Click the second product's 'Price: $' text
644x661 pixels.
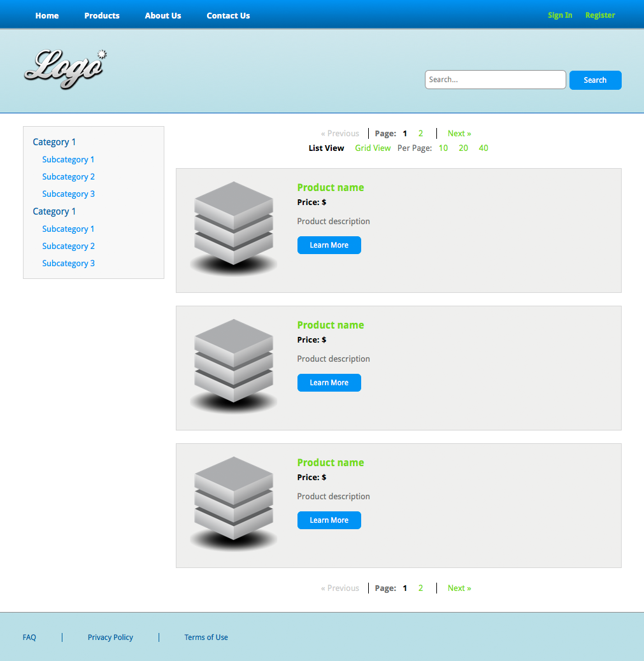(x=311, y=340)
